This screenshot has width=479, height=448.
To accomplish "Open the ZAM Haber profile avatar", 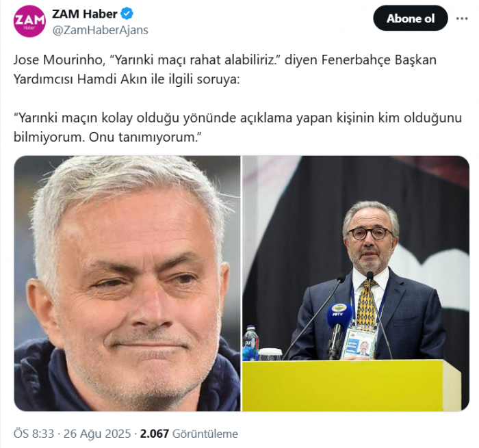I will 29,21.
